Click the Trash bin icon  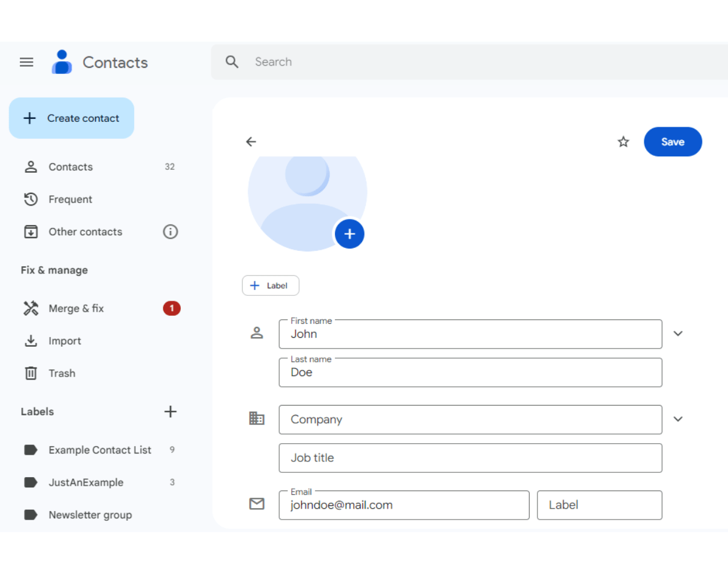pyautogui.click(x=30, y=373)
